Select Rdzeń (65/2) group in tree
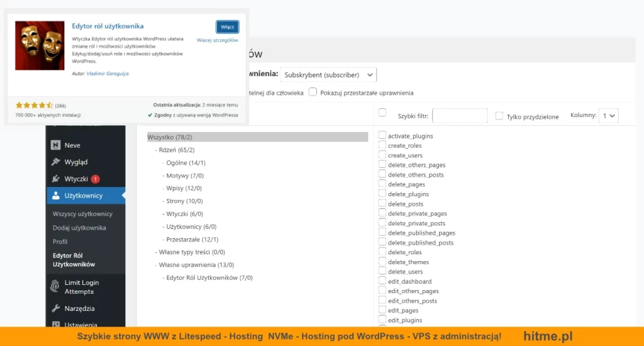The height and width of the screenshot is (346, 644). pyautogui.click(x=177, y=150)
